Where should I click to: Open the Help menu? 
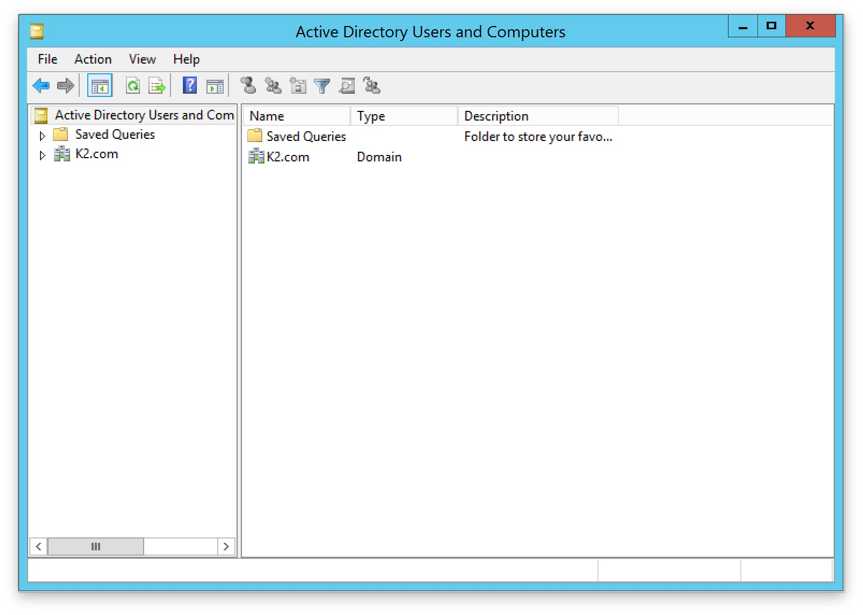186,59
